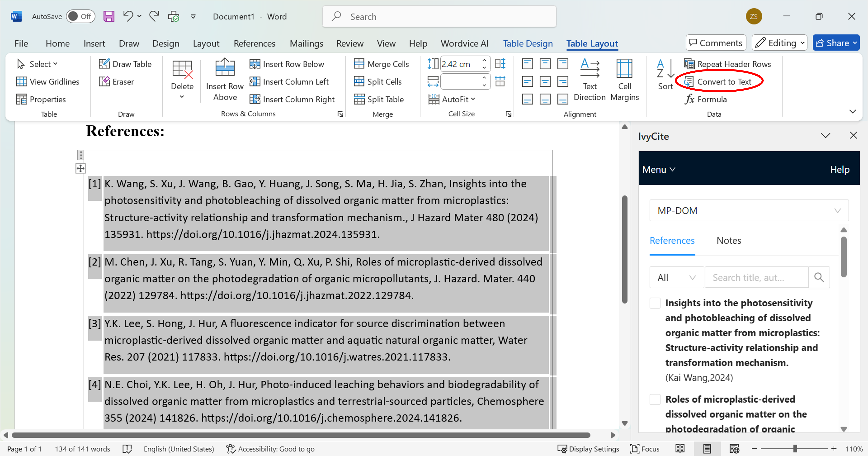The height and width of the screenshot is (456, 868).
Task: Click Insert Row Below
Action: tap(287, 64)
